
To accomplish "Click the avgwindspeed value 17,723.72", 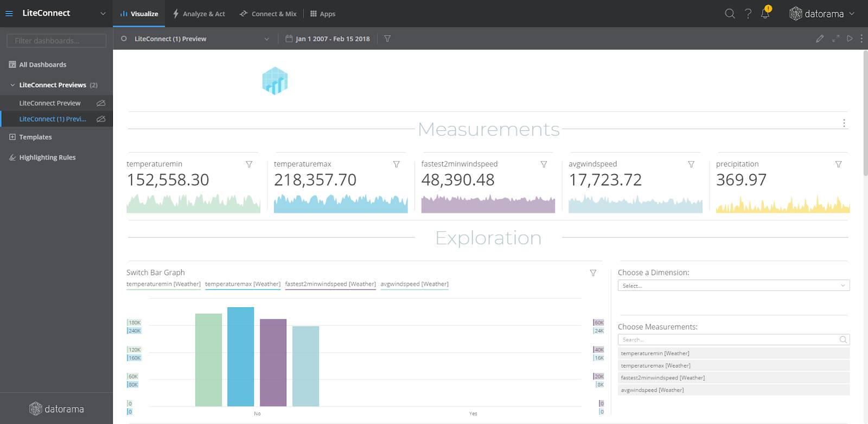I will pyautogui.click(x=605, y=180).
